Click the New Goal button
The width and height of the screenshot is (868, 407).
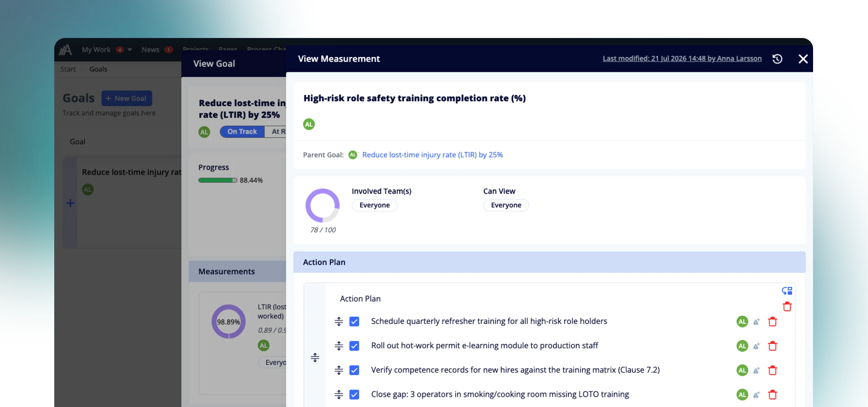tap(126, 98)
